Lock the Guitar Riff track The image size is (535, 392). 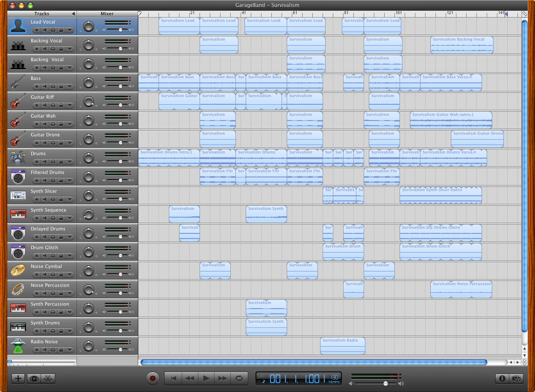[61, 106]
